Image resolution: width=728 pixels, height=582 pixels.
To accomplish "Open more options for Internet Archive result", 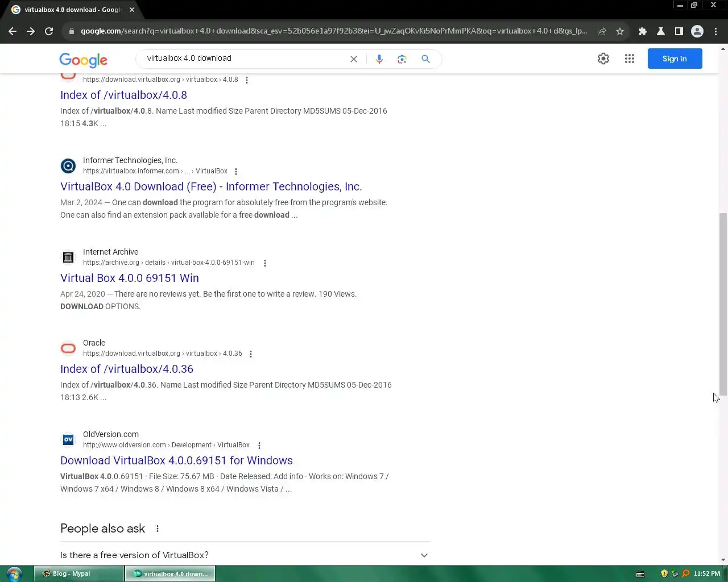I will [265, 263].
